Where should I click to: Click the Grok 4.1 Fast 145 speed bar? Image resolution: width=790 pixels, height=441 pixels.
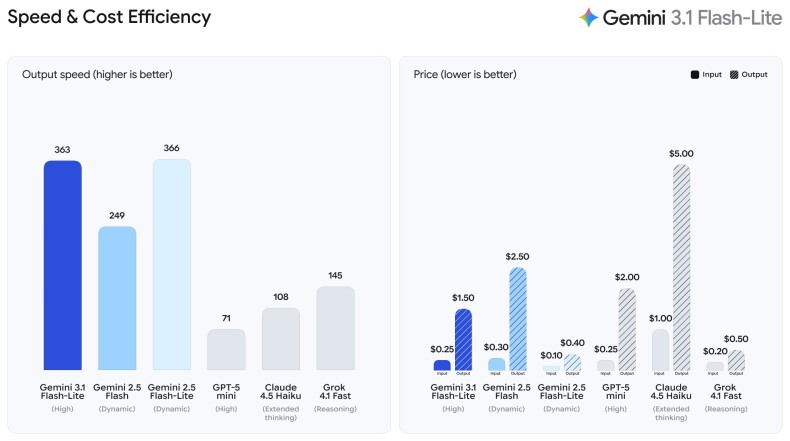(335, 329)
